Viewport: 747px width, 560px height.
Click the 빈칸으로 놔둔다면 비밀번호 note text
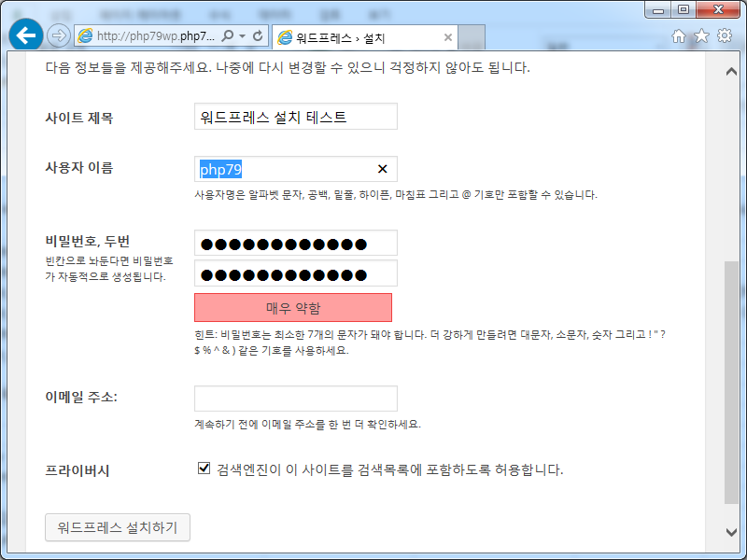point(109,269)
